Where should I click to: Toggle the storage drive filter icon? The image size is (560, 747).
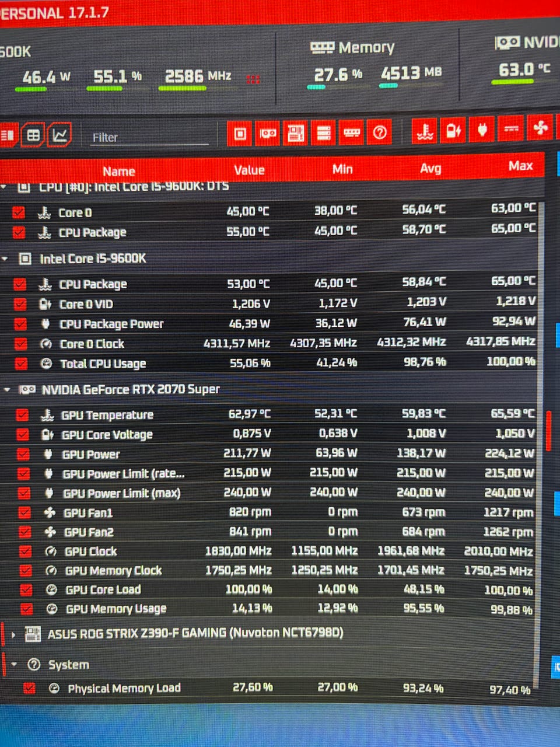[x=324, y=132]
